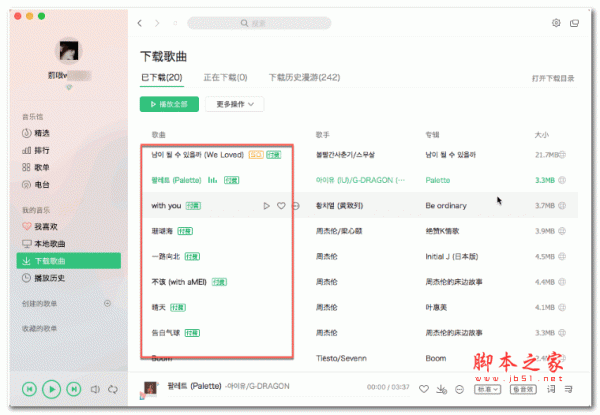Select the playing (Palette) song title
The height and width of the screenshot is (415, 600).
coord(176,180)
